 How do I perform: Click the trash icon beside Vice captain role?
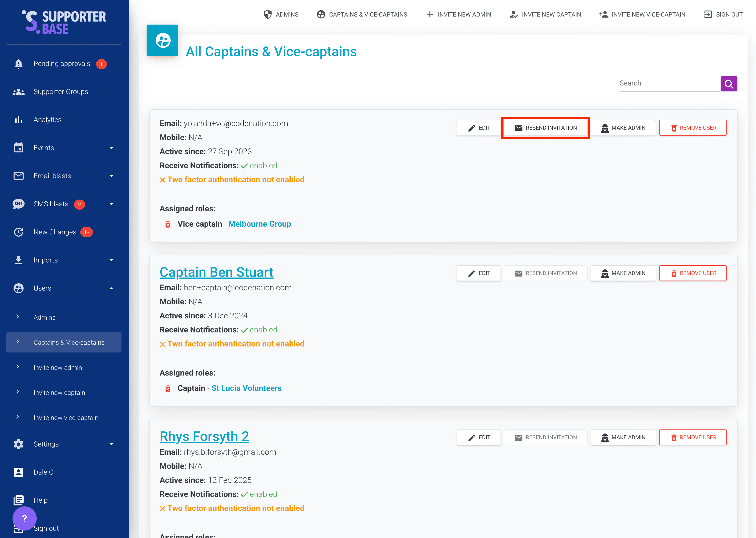(x=168, y=224)
